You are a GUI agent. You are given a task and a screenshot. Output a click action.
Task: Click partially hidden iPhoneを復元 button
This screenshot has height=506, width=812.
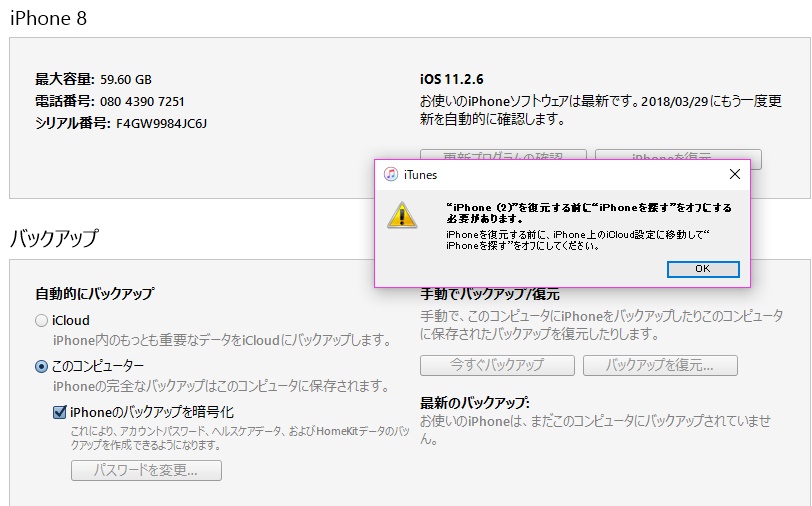678,154
